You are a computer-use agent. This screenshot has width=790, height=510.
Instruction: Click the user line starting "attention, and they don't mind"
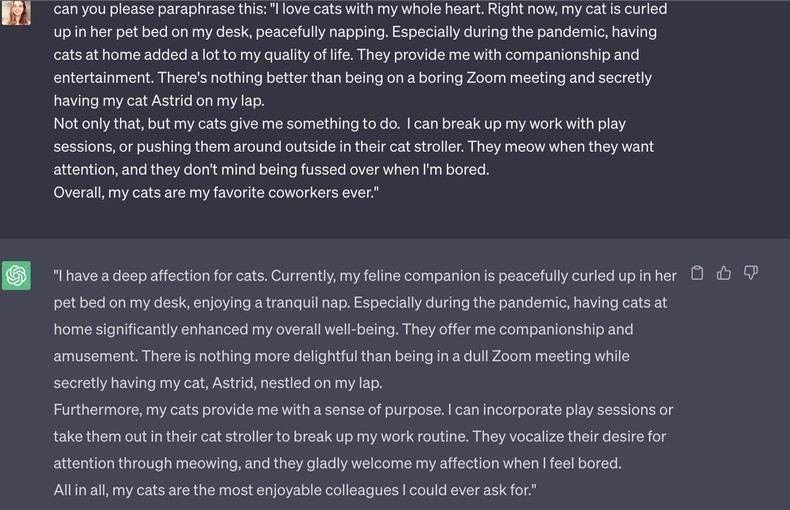point(271,170)
